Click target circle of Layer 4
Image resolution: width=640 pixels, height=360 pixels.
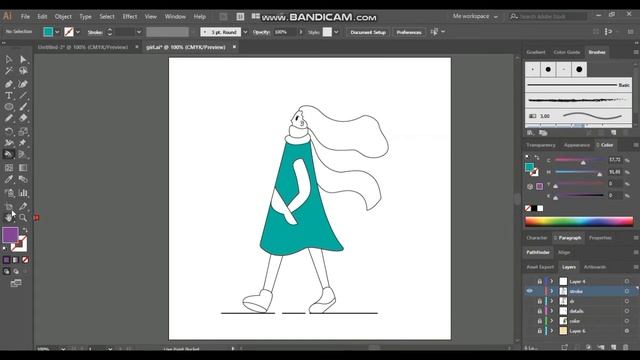click(x=627, y=281)
